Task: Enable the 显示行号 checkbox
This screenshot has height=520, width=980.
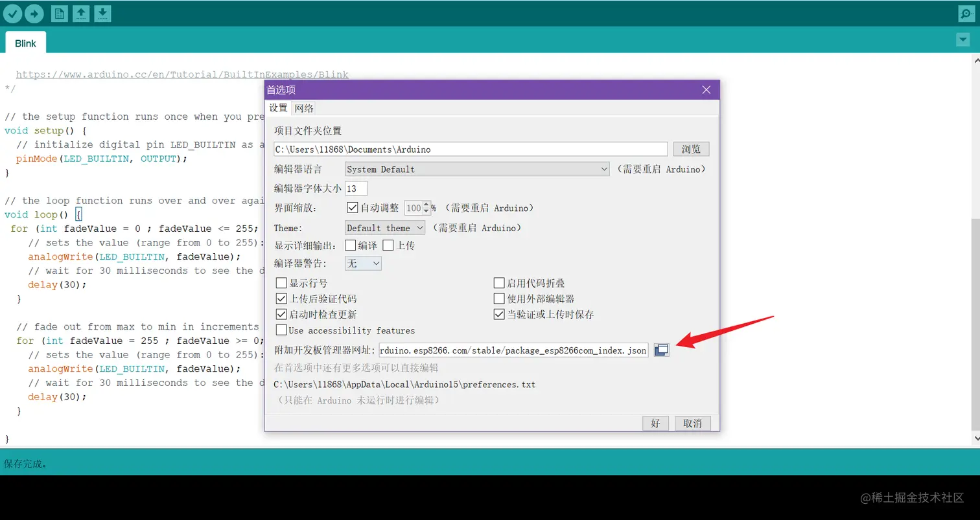Action: pos(281,283)
